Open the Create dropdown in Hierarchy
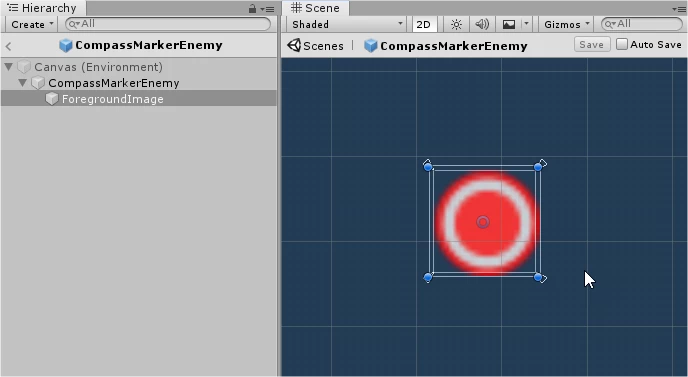Viewport: 688px width, 377px height. click(32, 25)
